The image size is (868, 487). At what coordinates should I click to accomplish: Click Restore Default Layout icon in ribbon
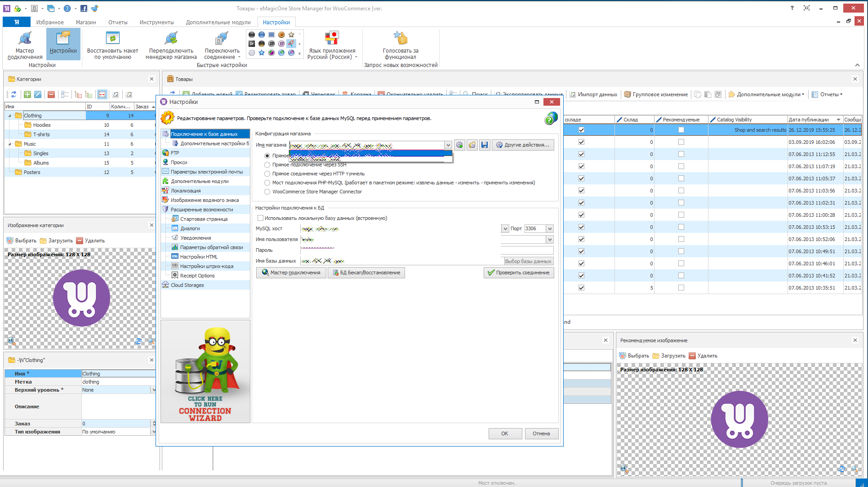[112, 39]
